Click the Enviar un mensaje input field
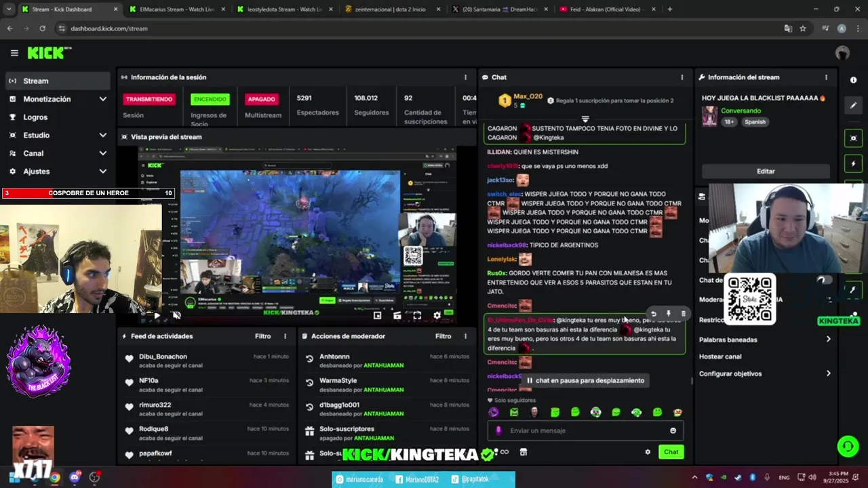868x488 pixels. coord(585,430)
